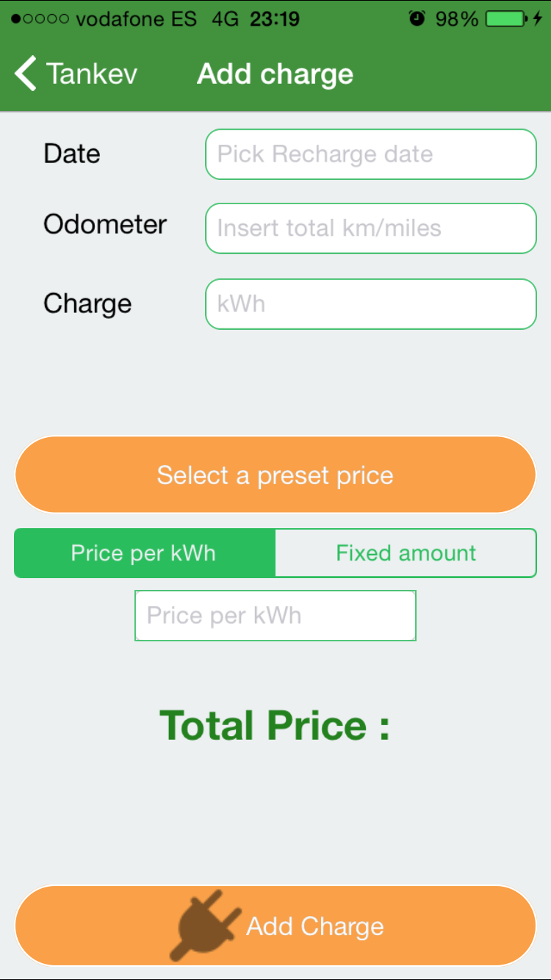Switch to Price per kWh mode
Image resolution: width=551 pixels, height=980 pixels.
(144, 553)
